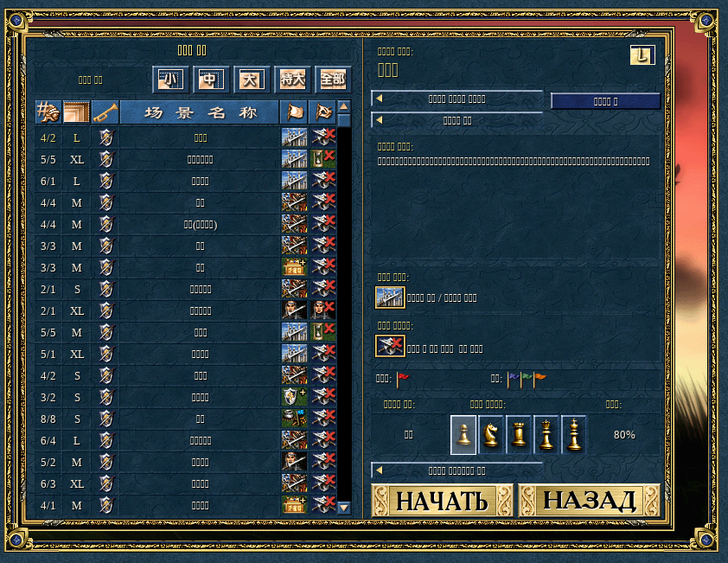The image size is (728, 563).
Task: Sort scenarios by the horn version header
Action: coord(105,112)
